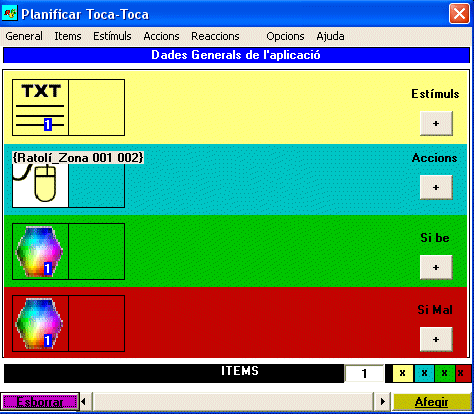Select the color hexagon in red row
The image size is (474, 414).
[40, 323]
